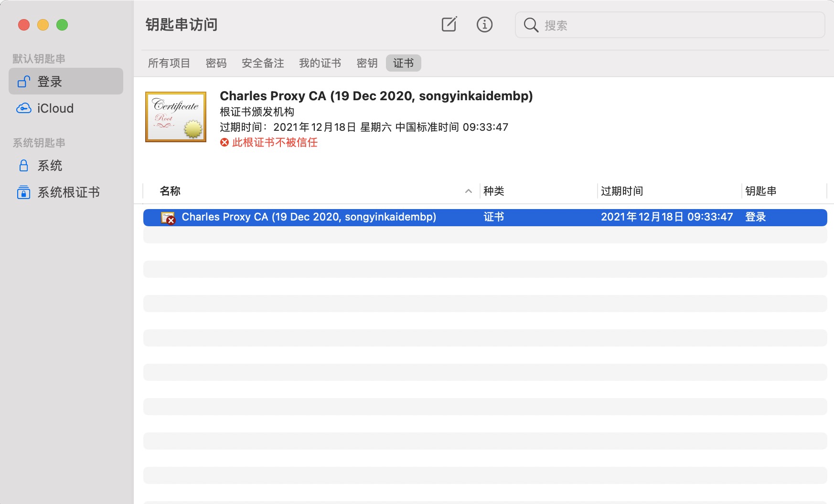Switch to the 密码 tab
Viewport: 834px width, 504px height.
pyautogui.click(x=216, y=63)
